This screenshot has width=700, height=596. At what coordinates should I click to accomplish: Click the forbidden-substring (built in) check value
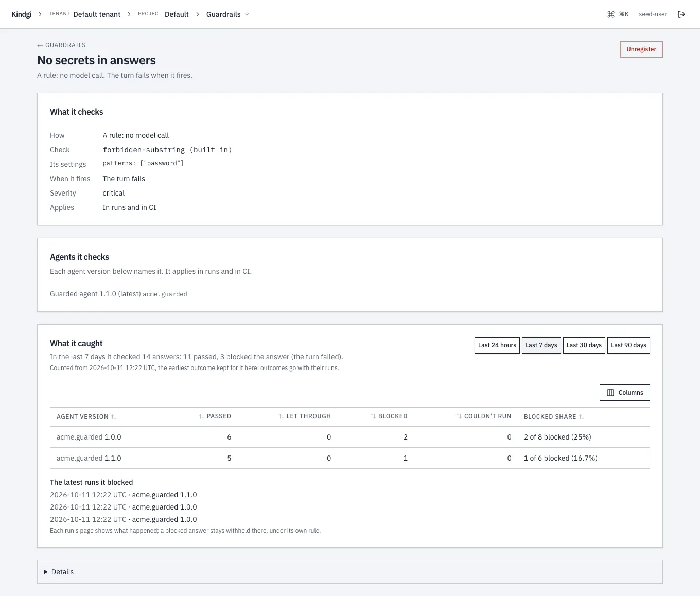click(x=167, y=150)
